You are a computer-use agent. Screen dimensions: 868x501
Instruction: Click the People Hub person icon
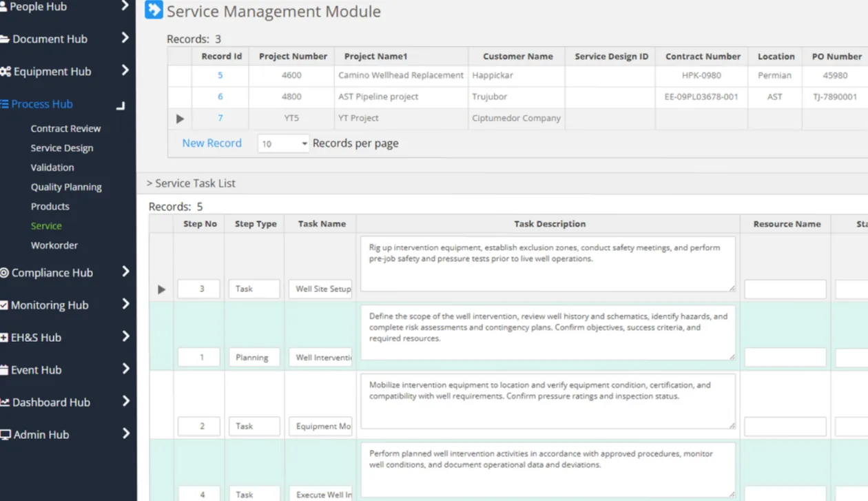click(3, 6)
